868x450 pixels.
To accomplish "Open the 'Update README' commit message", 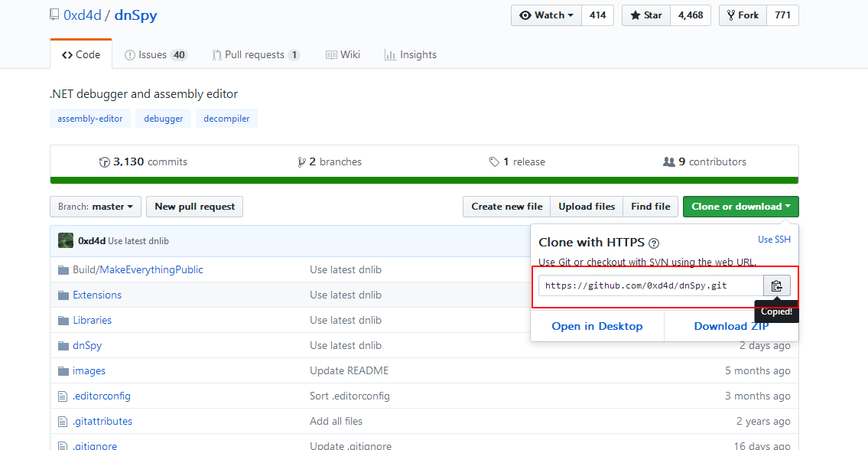I will pos(349,370).
